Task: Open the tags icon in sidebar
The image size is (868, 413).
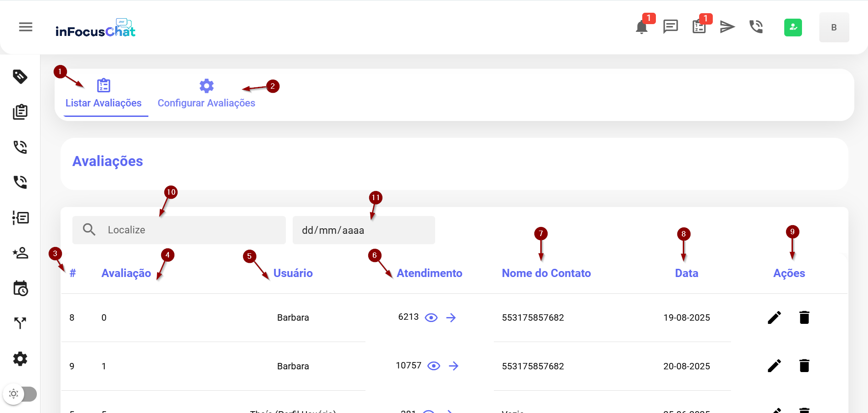Action: 20,76
